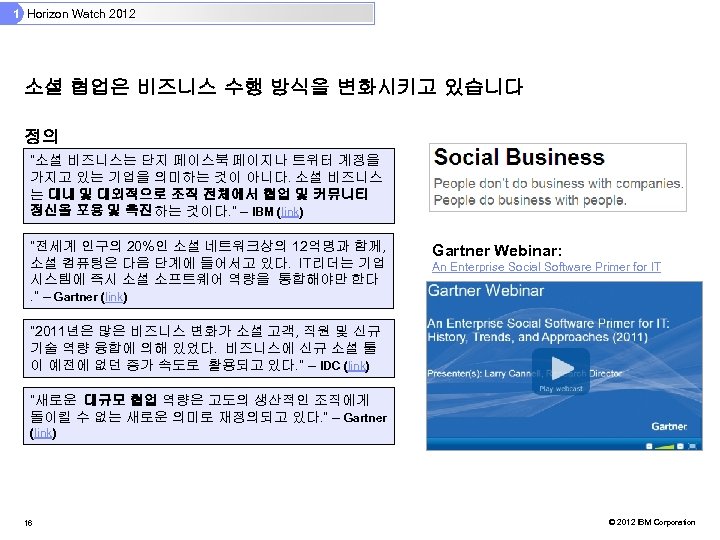Click the slide title about social collaboration
720x540 pixels.
(274, 87)
